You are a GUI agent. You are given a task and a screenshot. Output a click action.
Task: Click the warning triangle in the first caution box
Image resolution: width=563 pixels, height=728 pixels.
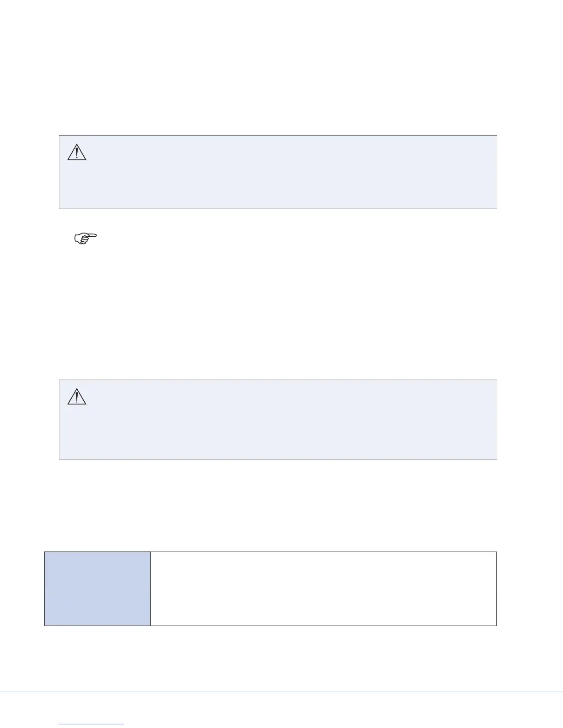(x=77, y=152)
